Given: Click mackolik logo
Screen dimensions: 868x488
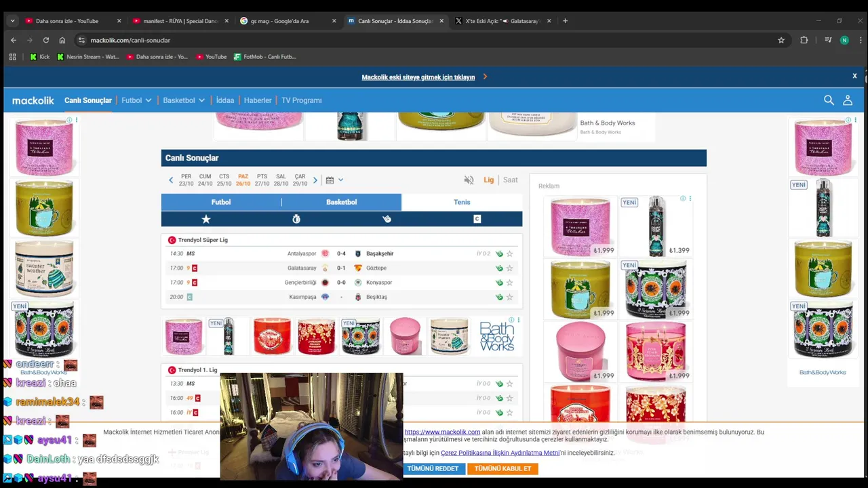Looking at the screenshot, I should (x=33, y=100).
